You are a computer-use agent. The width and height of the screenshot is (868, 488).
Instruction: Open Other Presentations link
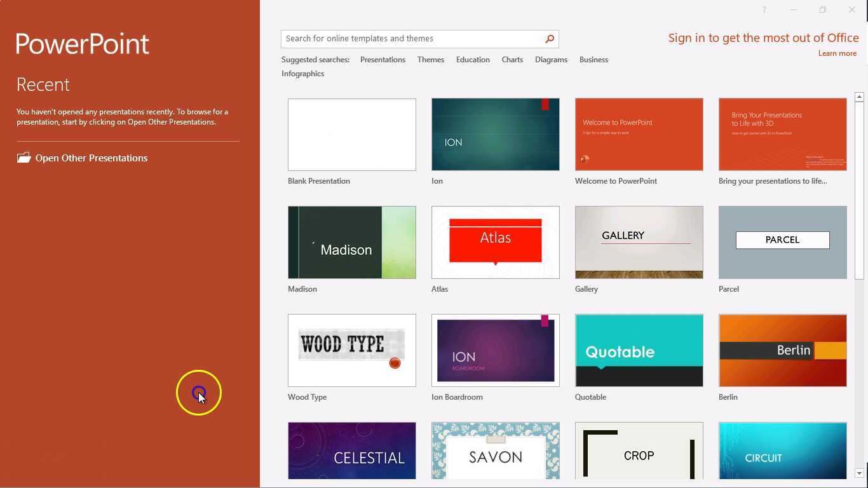92,158
